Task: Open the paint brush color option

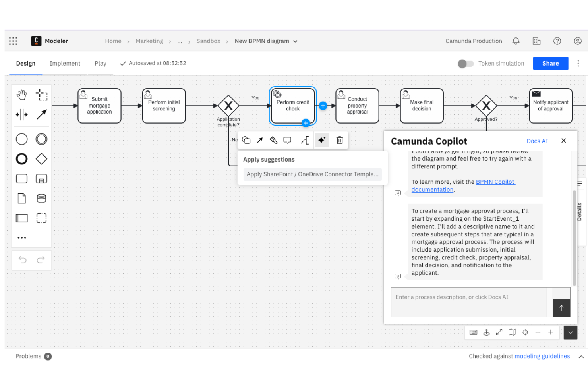Action: (273, 140)
